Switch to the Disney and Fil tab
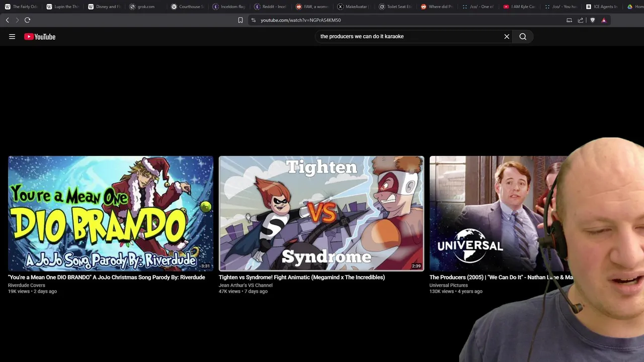This screenshot has height=362, width=644. (x=105, y=7)
